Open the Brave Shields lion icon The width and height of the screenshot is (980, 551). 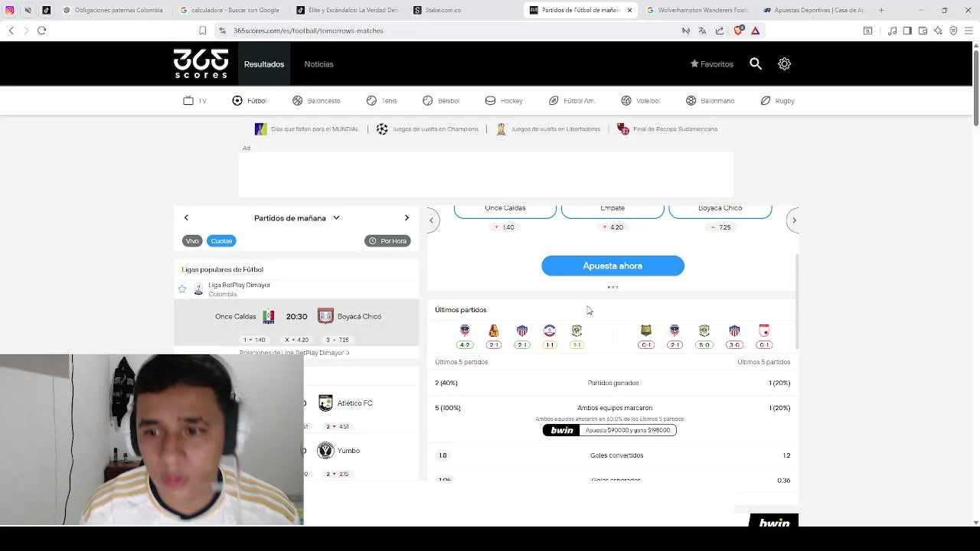tap(739, 31)
